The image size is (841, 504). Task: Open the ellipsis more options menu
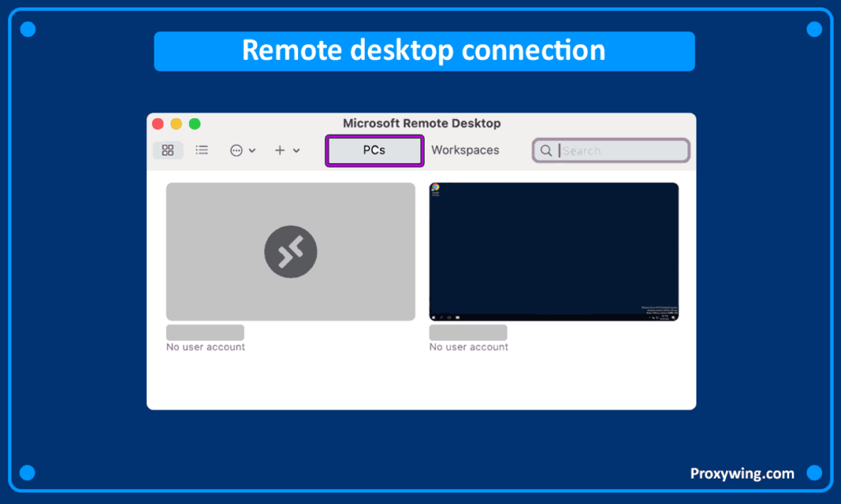(236, 151)
